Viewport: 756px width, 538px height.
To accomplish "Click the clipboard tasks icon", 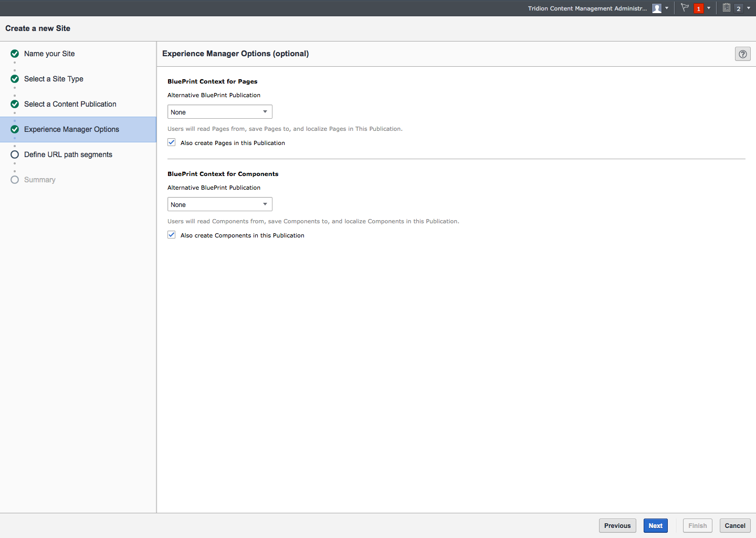I will click(x=726, y=8).
